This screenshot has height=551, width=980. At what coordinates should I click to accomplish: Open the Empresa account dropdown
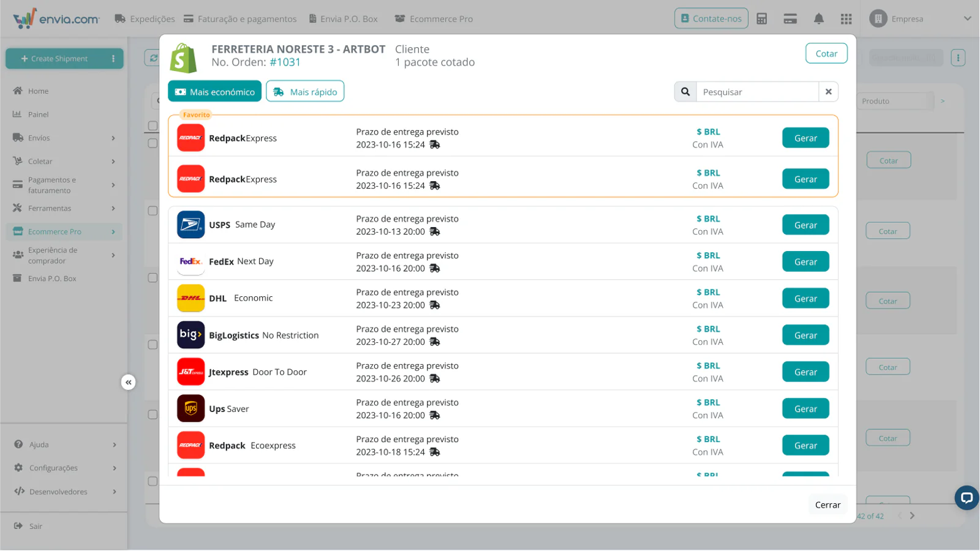click(967, 18)
